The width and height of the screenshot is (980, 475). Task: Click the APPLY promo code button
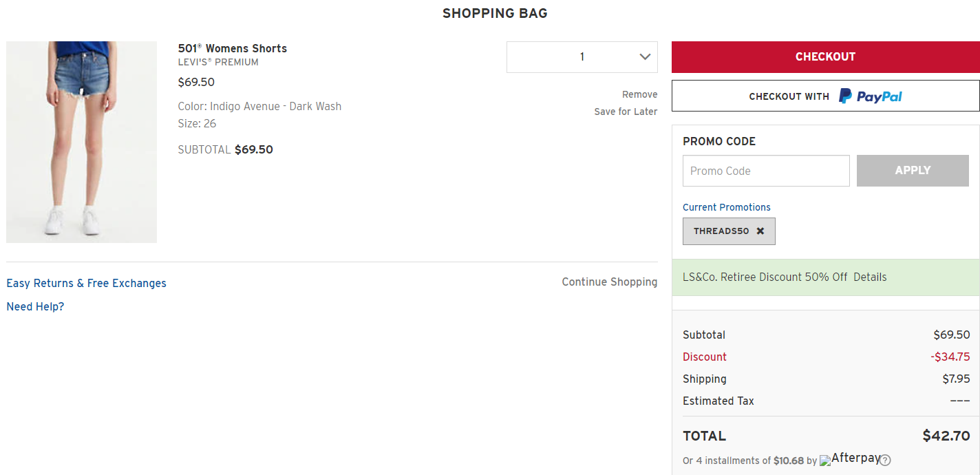[913, 171]
